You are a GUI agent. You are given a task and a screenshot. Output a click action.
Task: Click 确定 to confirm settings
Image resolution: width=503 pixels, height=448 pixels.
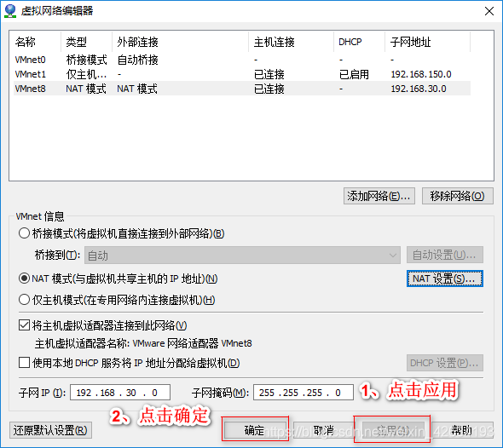[x=255, y=430]
